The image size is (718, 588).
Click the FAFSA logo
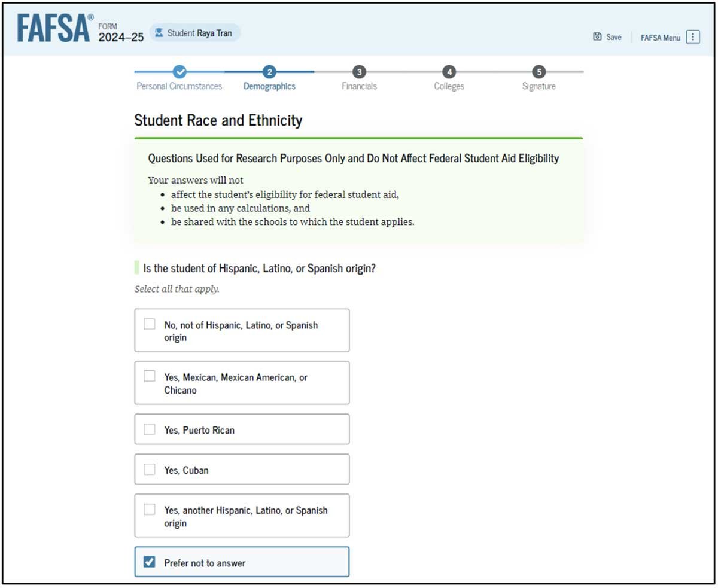[55, 29]
